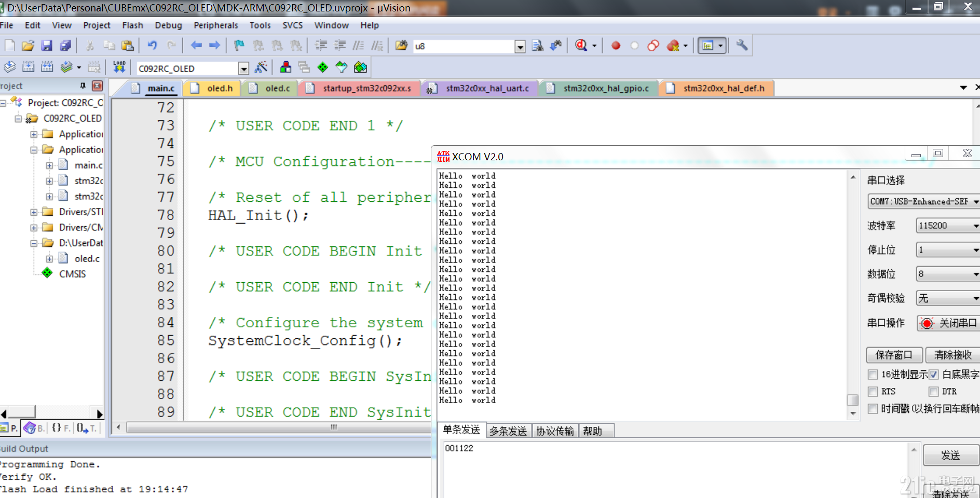Select the CMSIS item in project tree
Screen dimensions: 980x498
point(72,274)
